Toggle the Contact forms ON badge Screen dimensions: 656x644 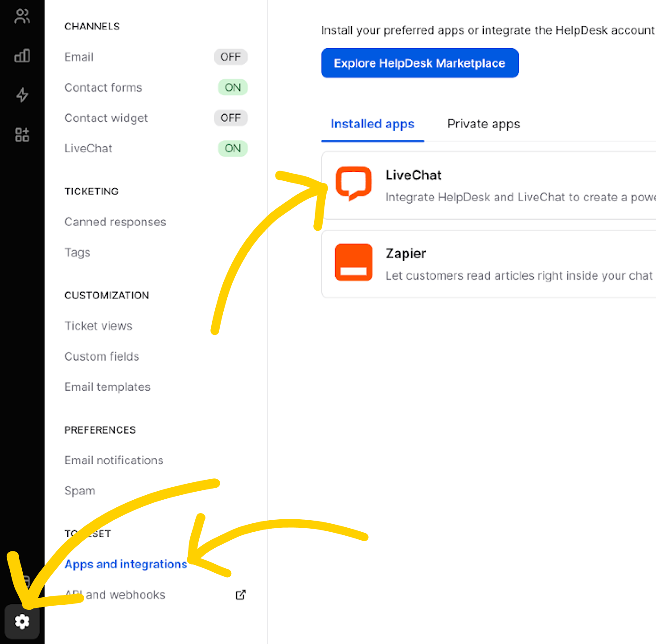tap(233, 87)
